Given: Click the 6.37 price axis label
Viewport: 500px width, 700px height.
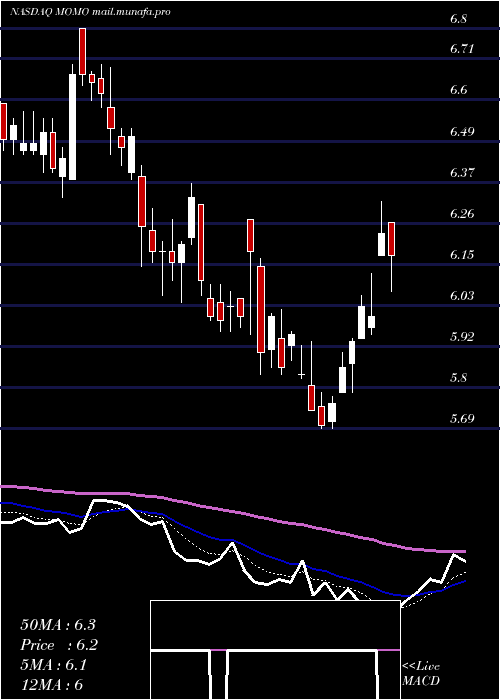Looking at the screenshot, I should (462, 172).
